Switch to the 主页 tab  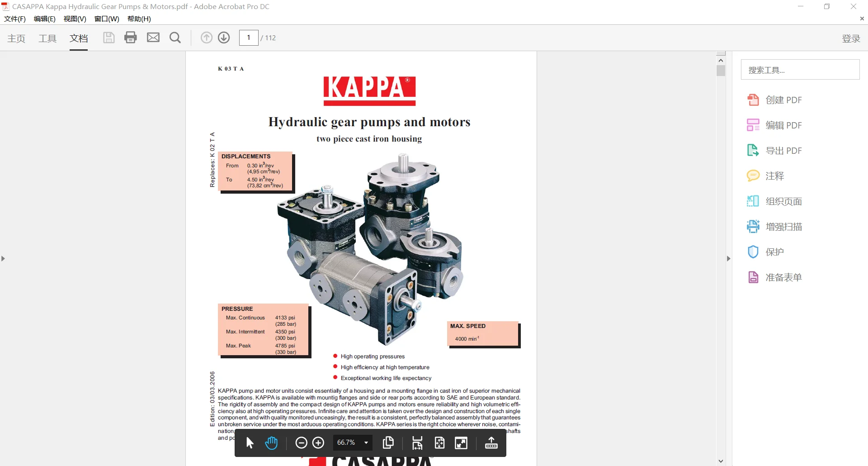(16, 38)
